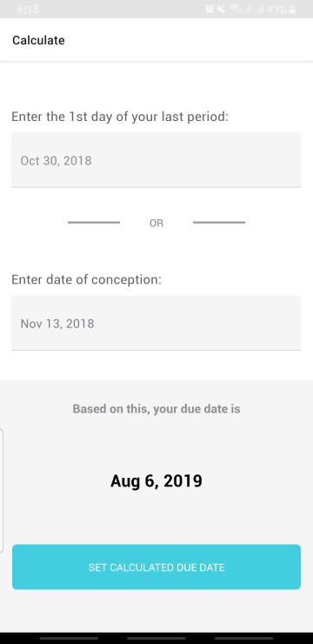This screenshot has width=313, height=644.
Task: Tap the 'Enter the 1st day of your last period' label
Action: click(x=120, y=117)
